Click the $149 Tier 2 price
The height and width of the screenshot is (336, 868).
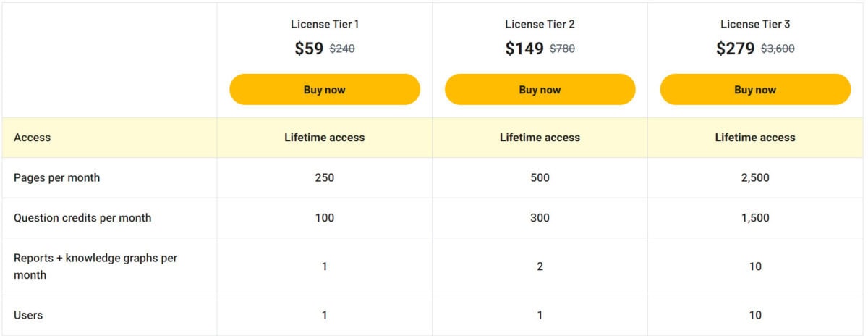tap(524, 49)
